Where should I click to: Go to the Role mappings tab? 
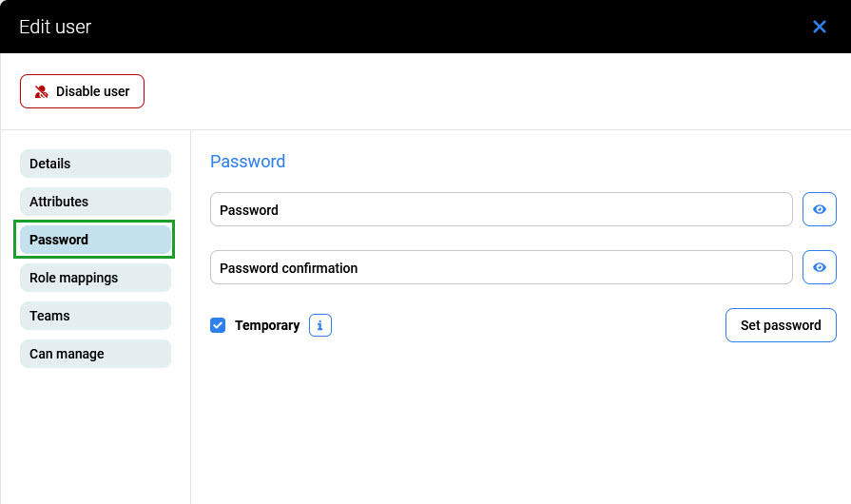click(95, 278)
